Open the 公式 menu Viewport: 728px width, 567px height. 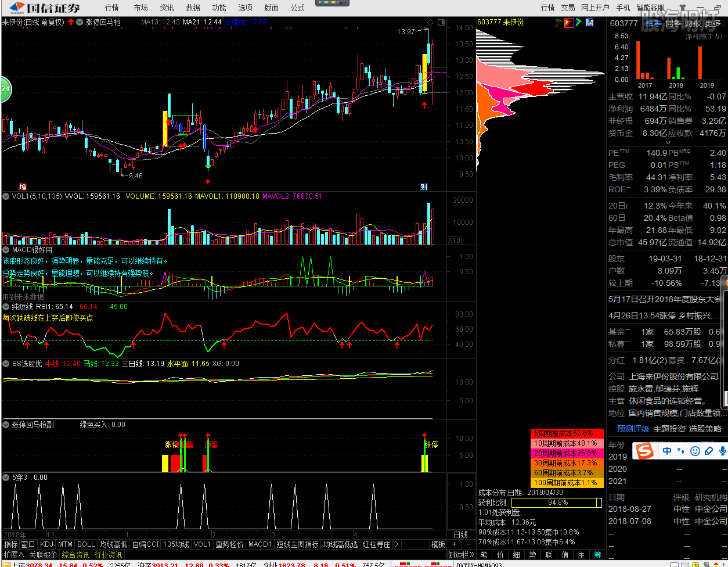297,8
